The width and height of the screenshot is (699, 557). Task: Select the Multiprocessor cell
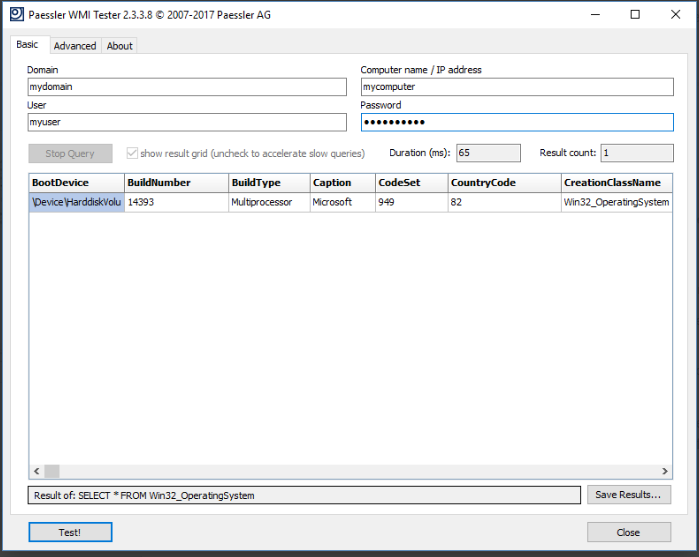(269, 202)
